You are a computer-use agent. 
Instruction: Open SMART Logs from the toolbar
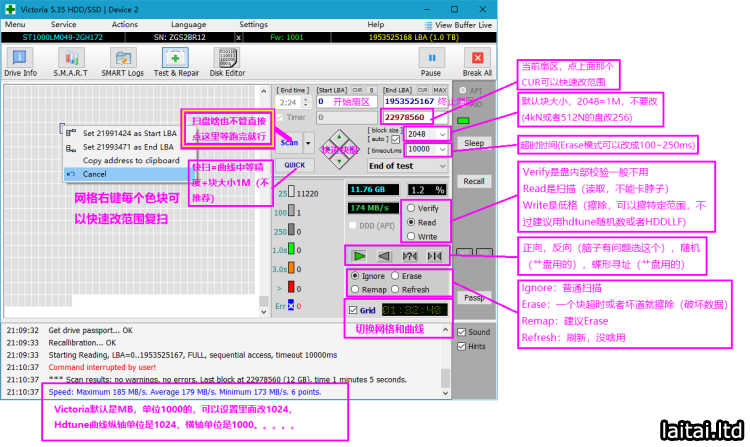click(123, 60)
